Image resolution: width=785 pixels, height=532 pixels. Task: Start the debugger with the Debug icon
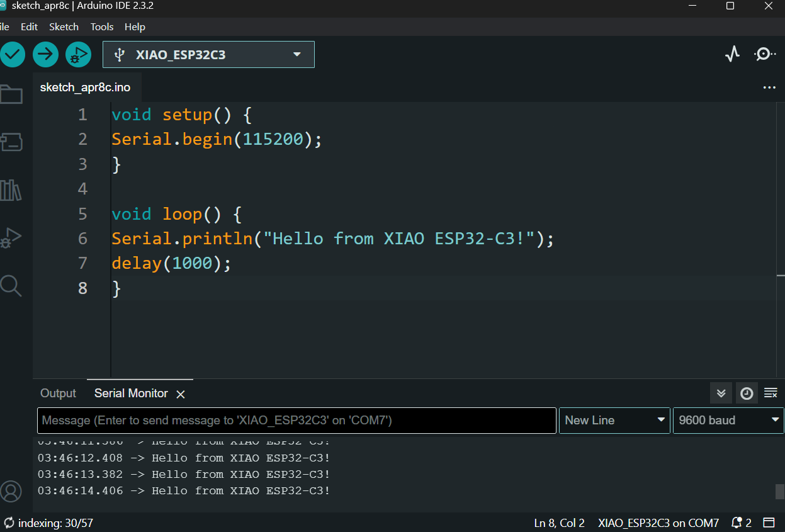click(78, 55)
